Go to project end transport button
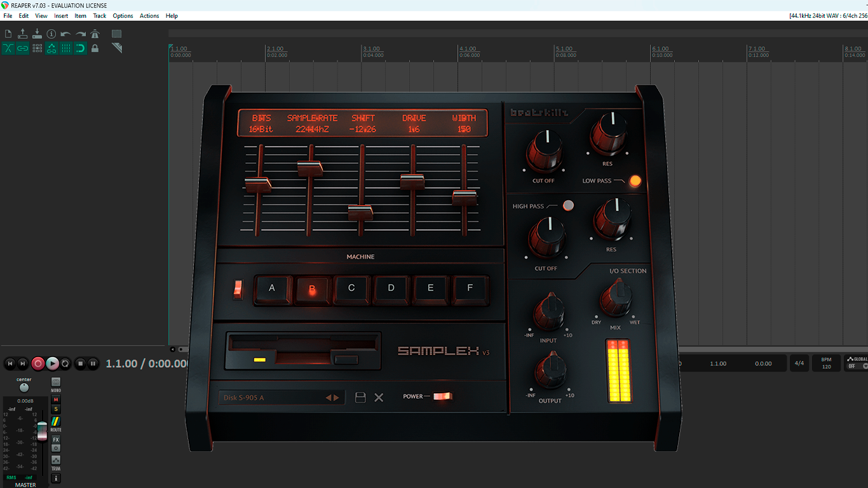Image resolution: width=868 pixels, height=488 pixels. click(23, 363)
